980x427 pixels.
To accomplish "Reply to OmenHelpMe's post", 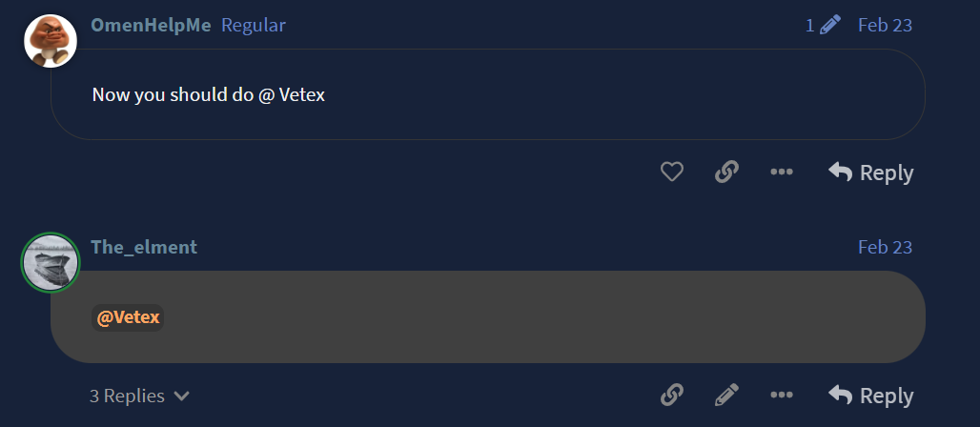I will [x=871, y=173].
